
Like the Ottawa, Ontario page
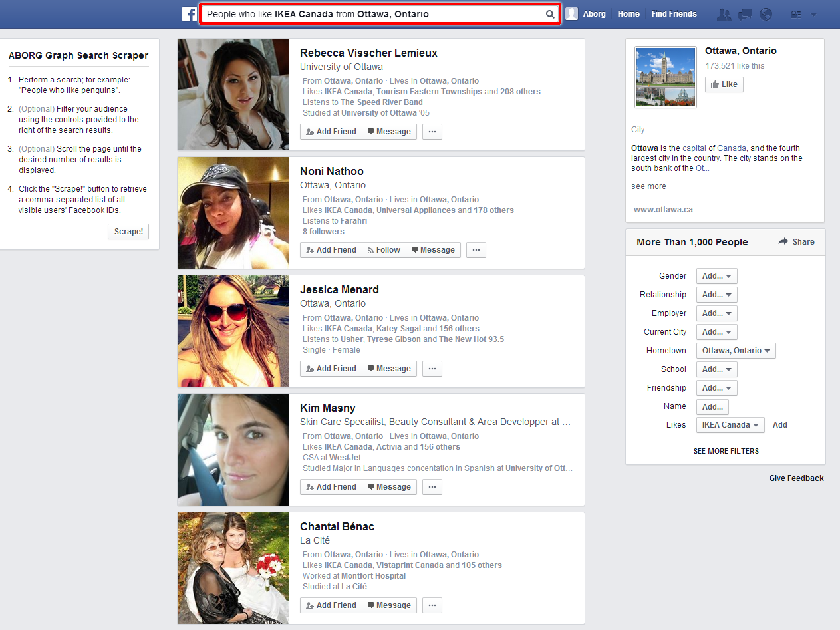click(x=724, y=84)
